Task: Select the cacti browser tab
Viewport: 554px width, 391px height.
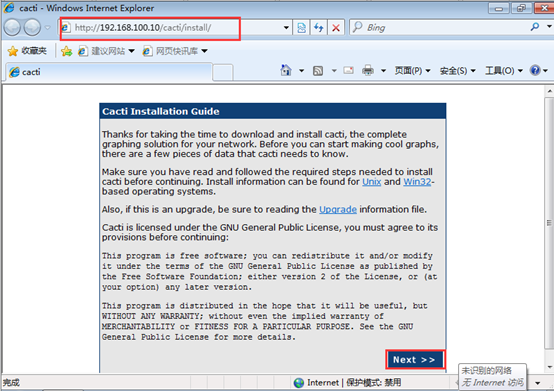Action: point(109,72)
